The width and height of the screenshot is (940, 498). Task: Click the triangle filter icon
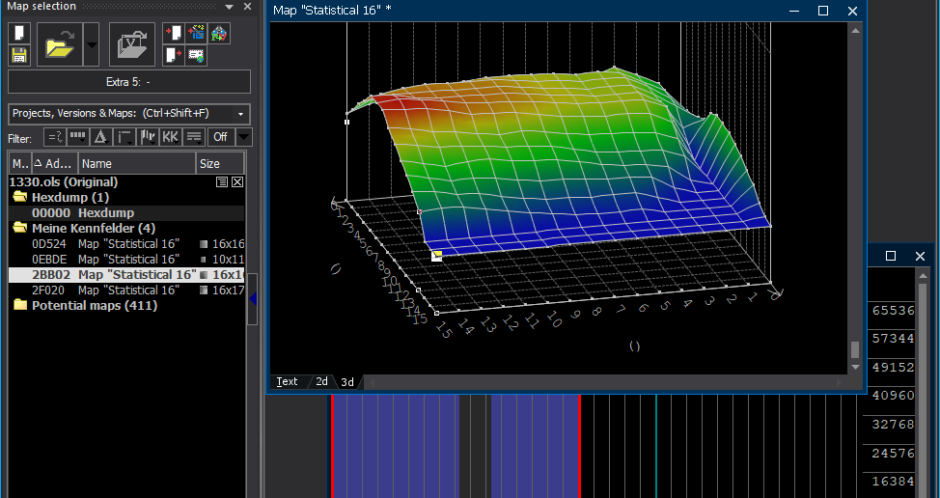click(x=101, y=137)
